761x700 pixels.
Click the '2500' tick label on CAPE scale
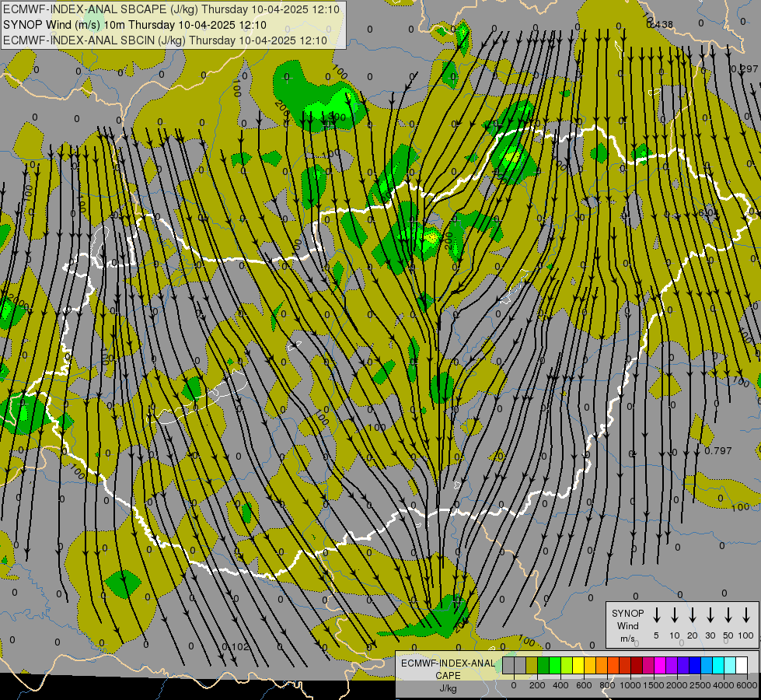coord(700,685)
